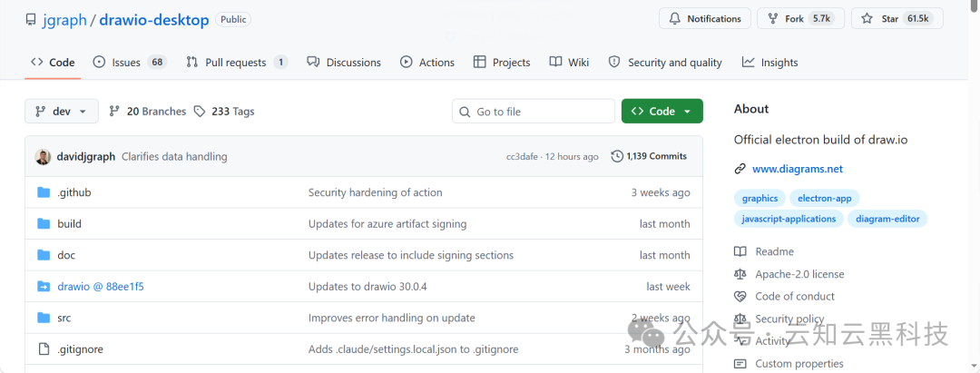Click the .github folder icon
The height and width of the screenshot is (373, 980).
click(x=44, y=192)
